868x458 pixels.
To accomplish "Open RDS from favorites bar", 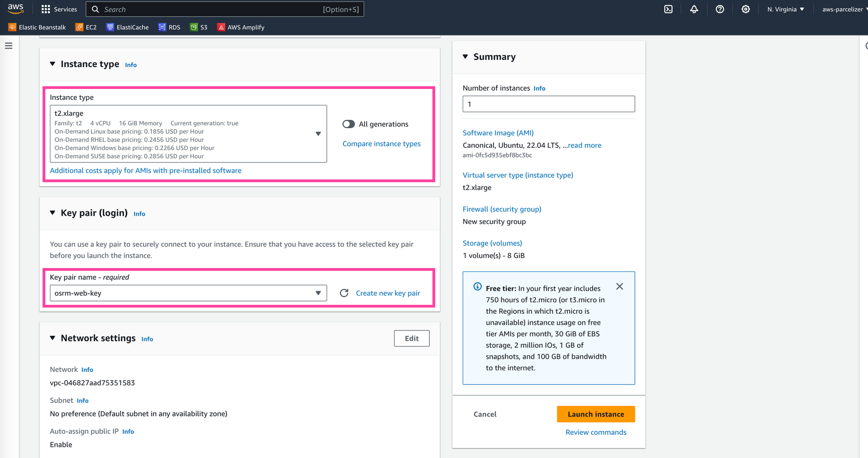I will [169, 27].
